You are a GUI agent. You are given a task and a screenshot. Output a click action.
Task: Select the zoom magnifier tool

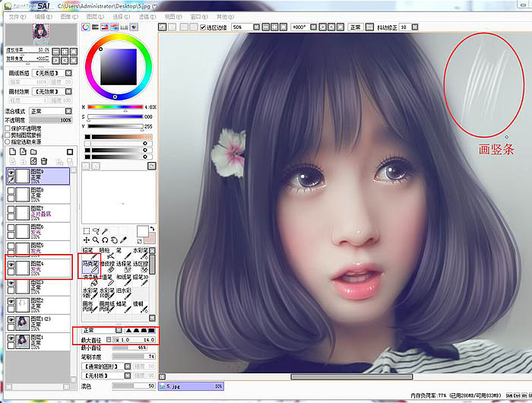click(96, 240)
